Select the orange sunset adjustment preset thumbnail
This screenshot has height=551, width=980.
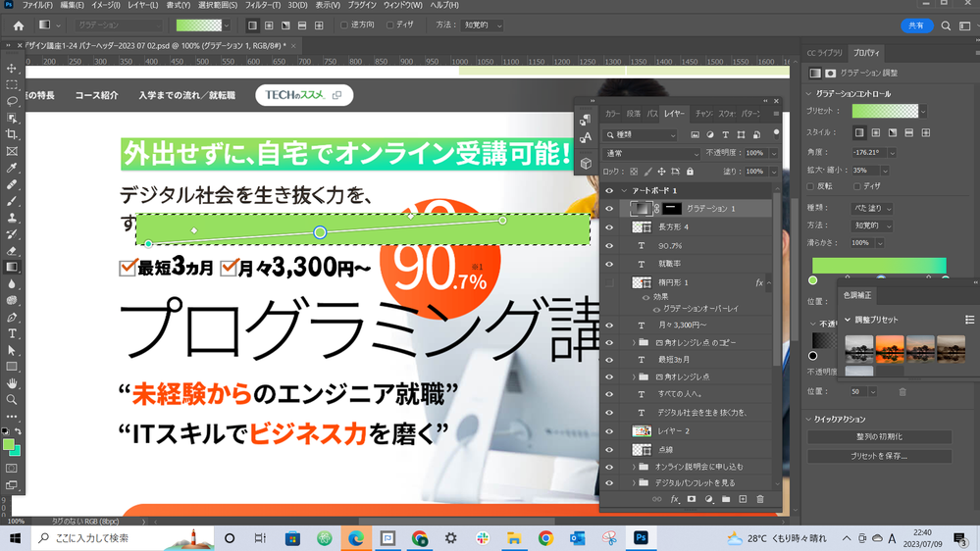coord(890,349)
